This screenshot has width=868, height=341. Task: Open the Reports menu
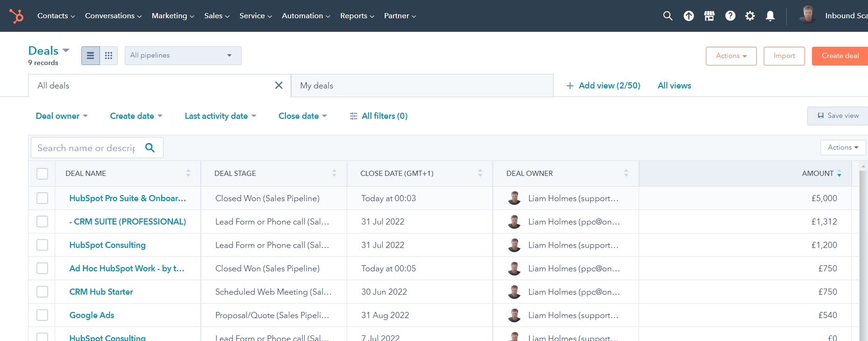357,16
